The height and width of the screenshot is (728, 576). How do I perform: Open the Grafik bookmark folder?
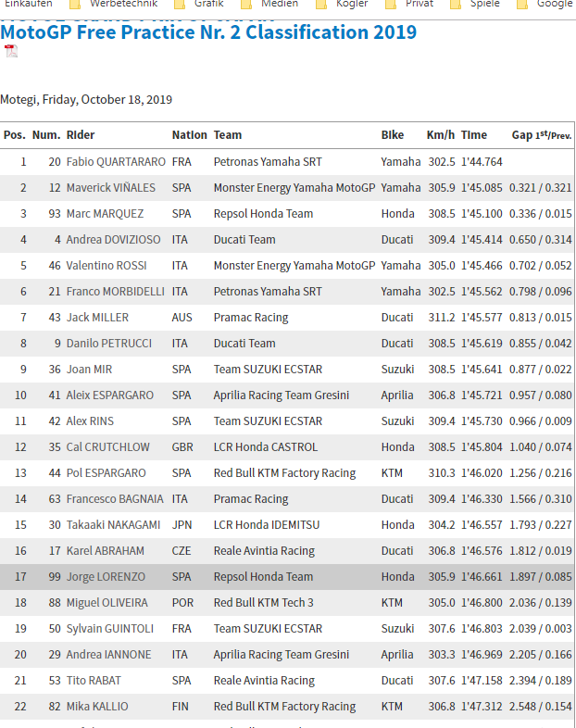[199, 4]
